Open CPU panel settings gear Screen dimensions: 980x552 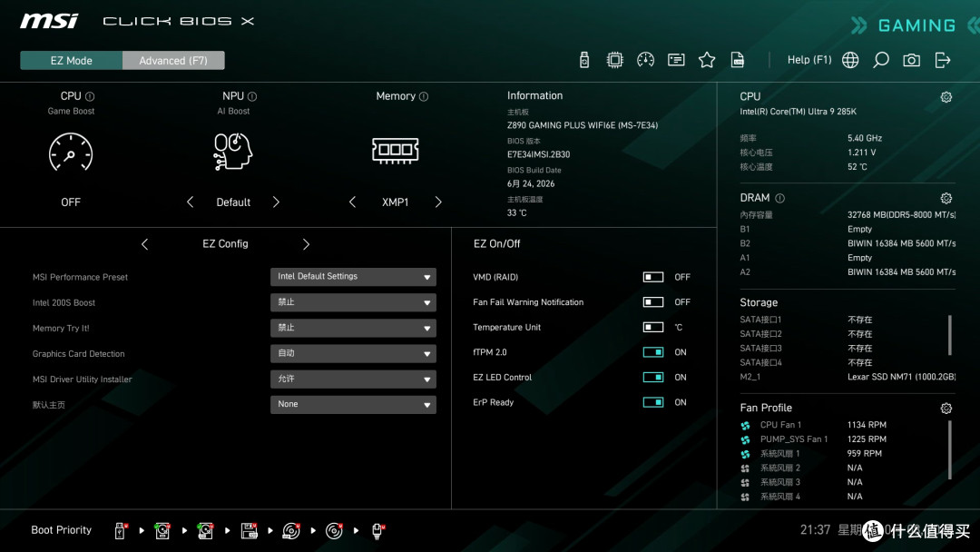pos(946,97)
